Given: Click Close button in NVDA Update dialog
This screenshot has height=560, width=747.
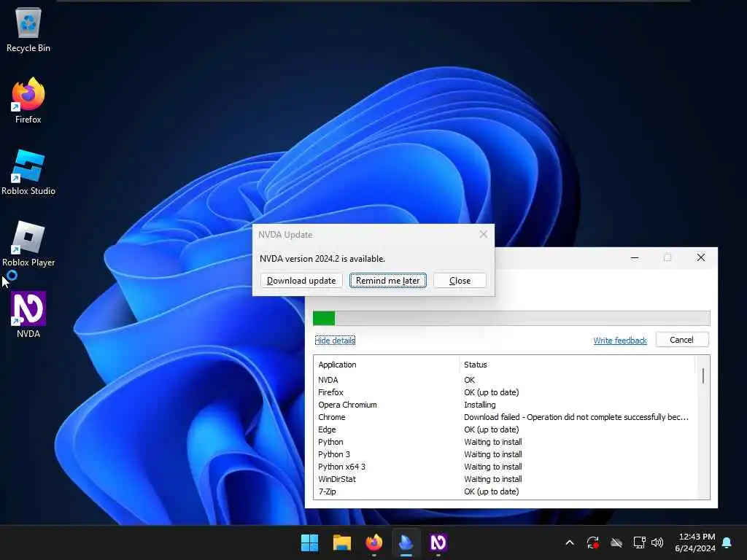Looking at the screenshot, I should [460, 281].
